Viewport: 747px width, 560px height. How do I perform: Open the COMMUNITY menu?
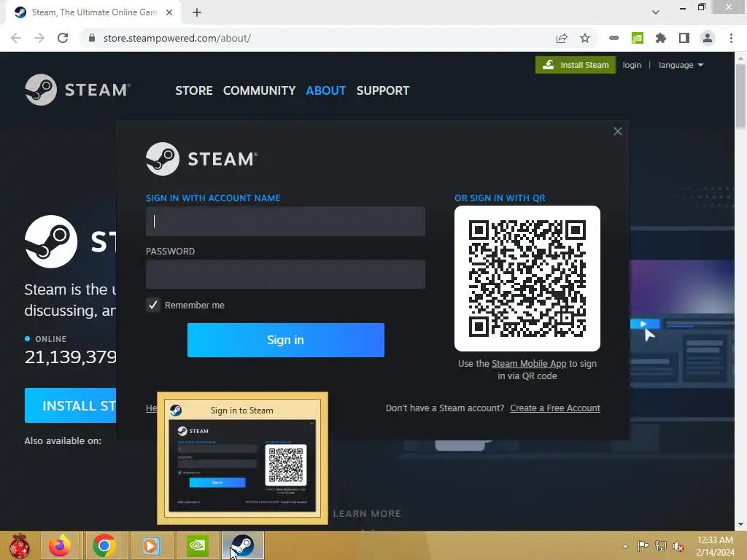pyautogui.click(x=259, y=90)
